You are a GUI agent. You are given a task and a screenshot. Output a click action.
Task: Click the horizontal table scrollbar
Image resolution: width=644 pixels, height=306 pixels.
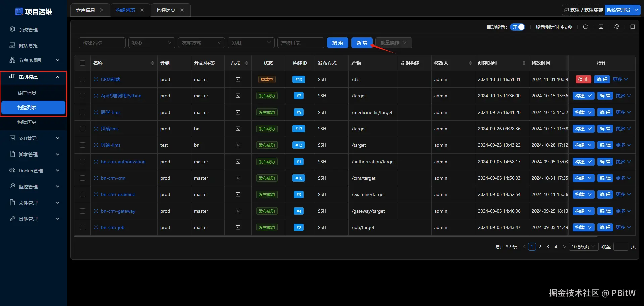pos(335,236)
